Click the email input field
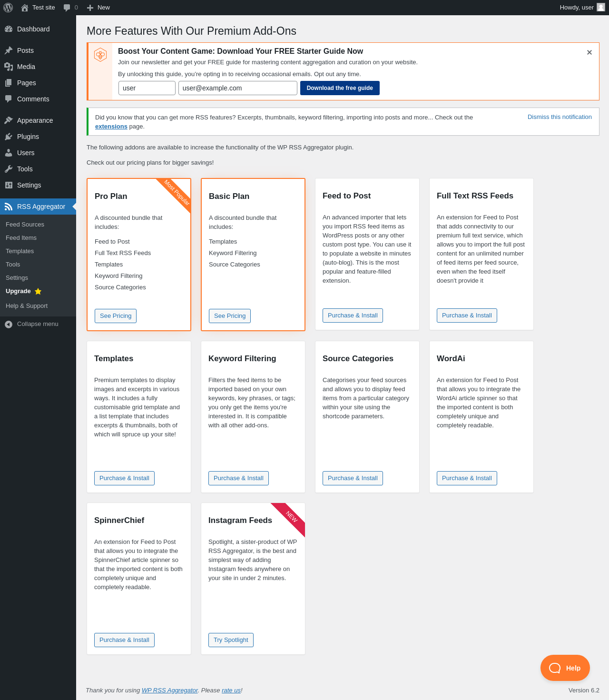The image size is (609, 700). (238, 88)
